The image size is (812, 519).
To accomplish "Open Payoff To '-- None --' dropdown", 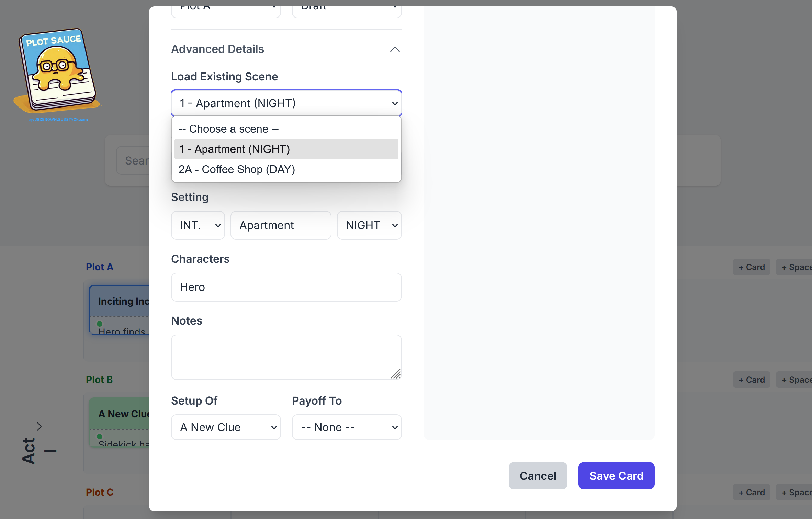I will click(x=347, y=427).
